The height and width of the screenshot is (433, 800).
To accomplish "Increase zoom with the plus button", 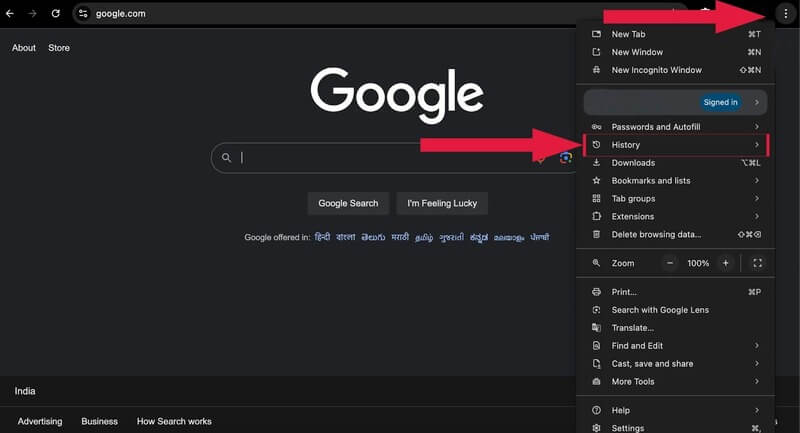I will click(726, 263).
